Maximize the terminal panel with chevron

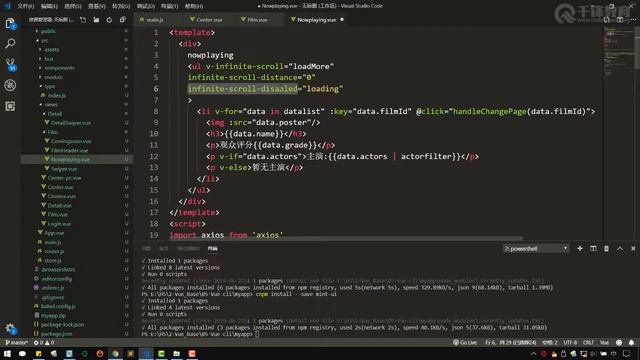click(620, 248)
